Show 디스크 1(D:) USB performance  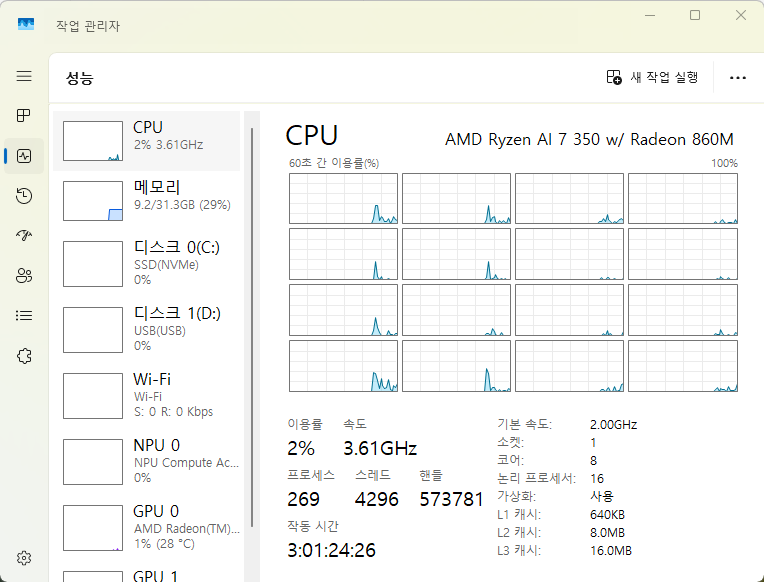150,329
